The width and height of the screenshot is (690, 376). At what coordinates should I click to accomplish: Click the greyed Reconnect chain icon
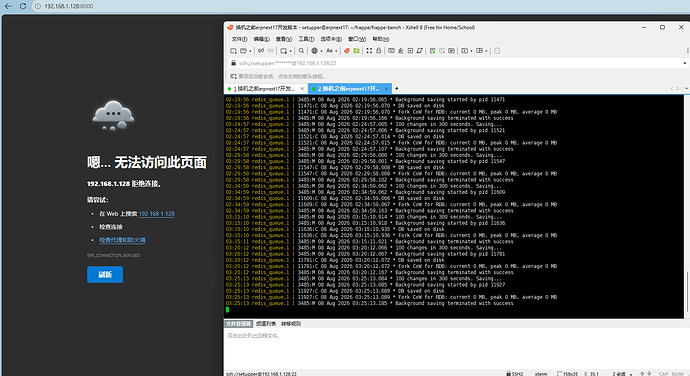coord(270,51)
